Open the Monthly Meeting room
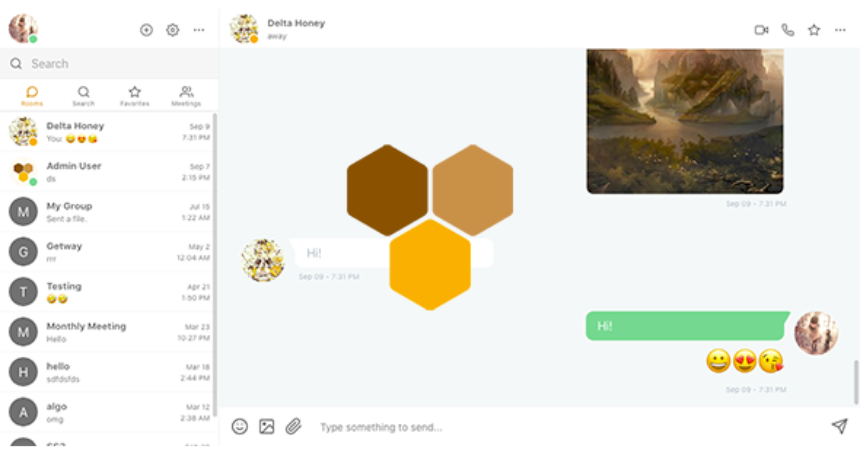The width and height of the screenshot is (860, 455). pyautogui.click(x=108, y=332)
